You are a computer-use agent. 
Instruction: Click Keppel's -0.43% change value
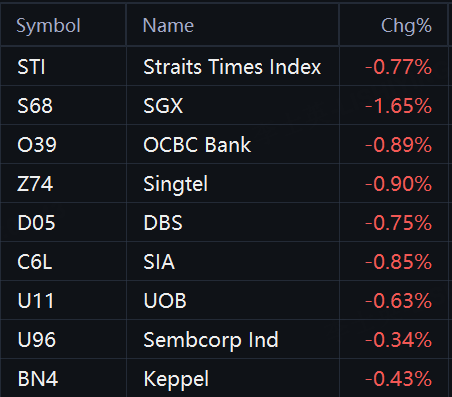(399, 379)
